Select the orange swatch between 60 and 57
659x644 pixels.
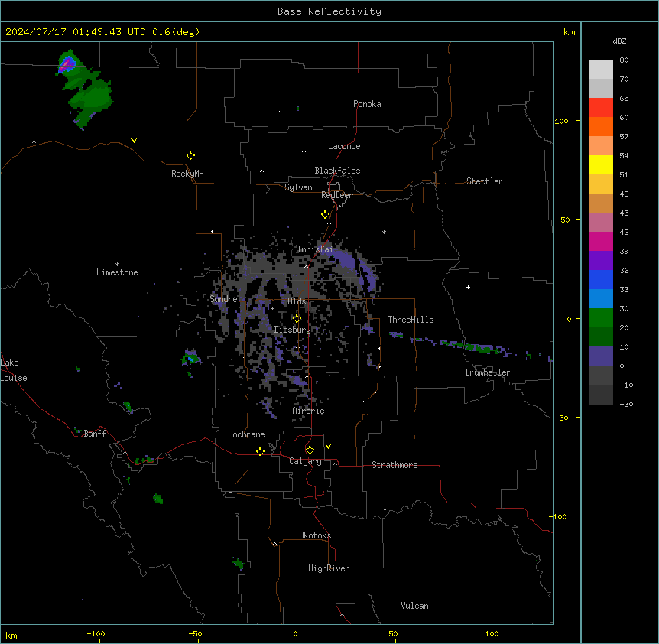point(601,126)
